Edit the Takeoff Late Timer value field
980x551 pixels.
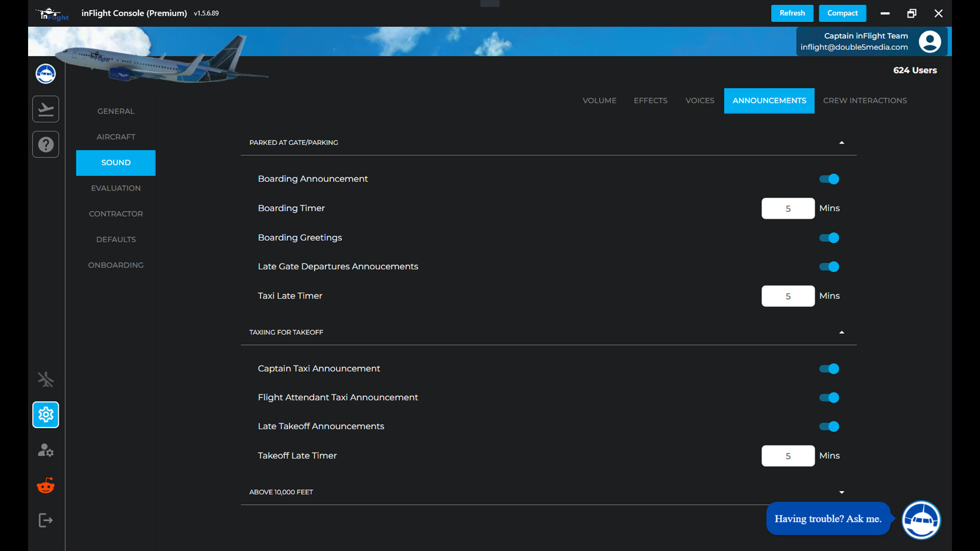(788, 456)
